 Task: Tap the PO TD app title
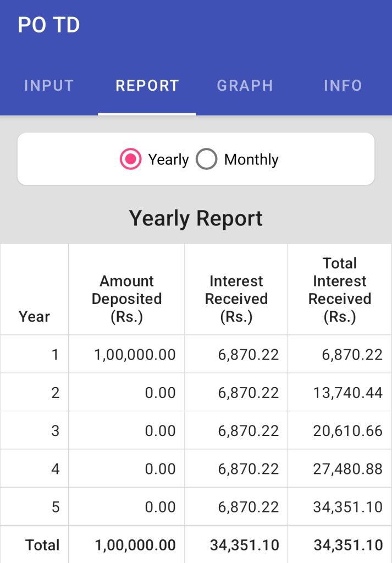tap(49, 25)
